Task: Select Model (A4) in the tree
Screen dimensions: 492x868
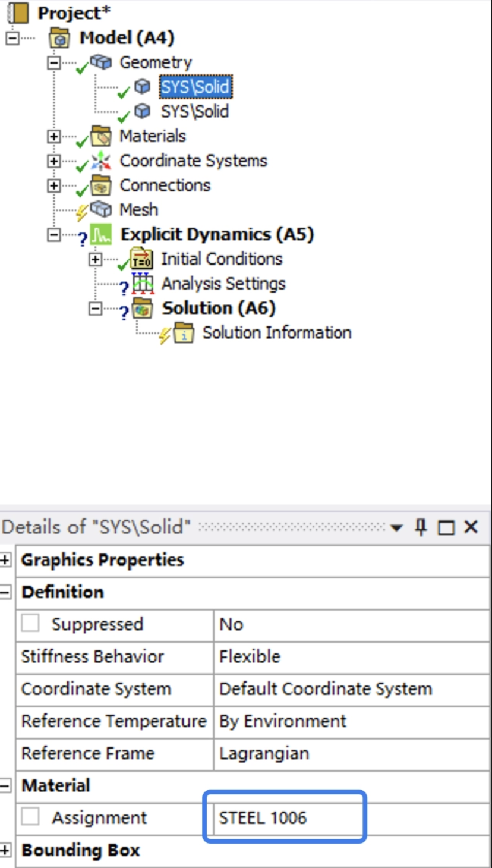Action: [127, 38]
